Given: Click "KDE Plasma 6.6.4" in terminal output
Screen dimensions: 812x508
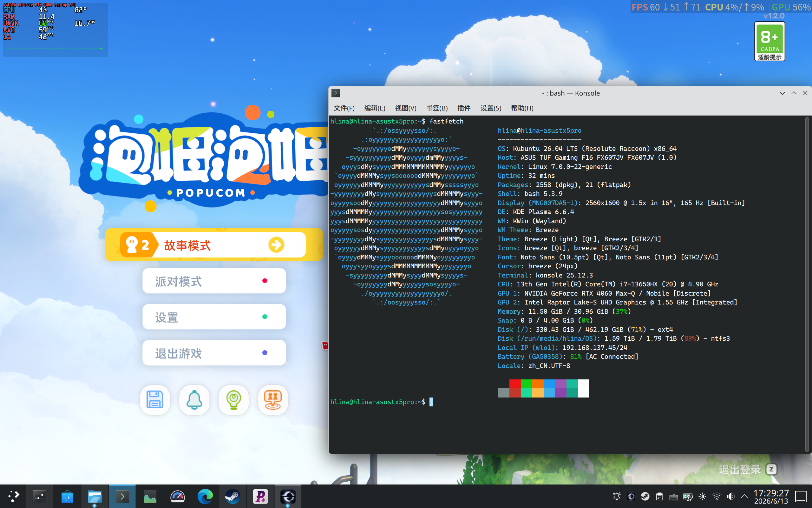Looking at the screenshot, I should (x=544, y=212).
